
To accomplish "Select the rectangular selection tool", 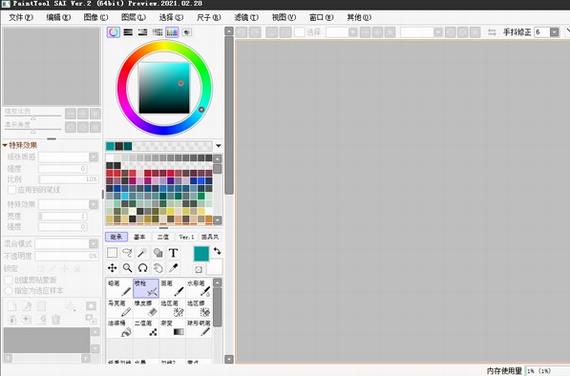I will pyautogui.click(x=112, y=252).
